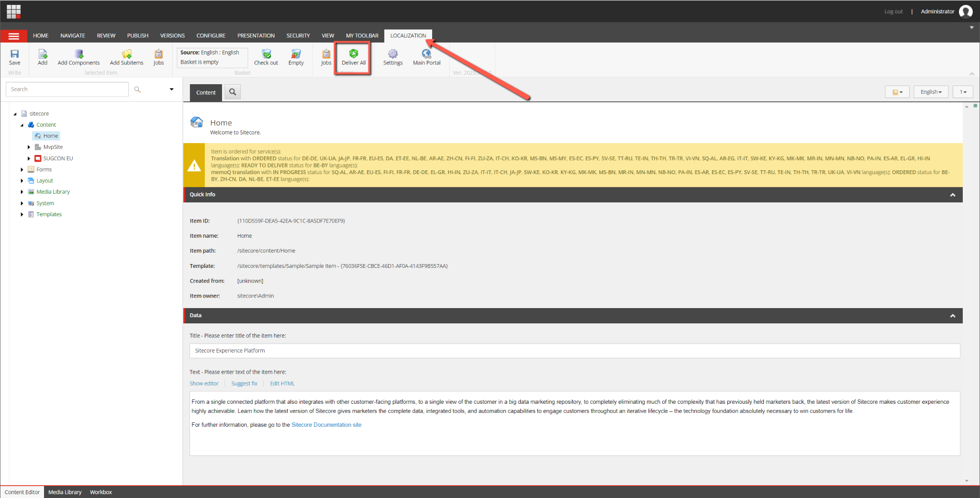The height and width of the screenshot is (498, 980).
Task: Click the tree Search input field
Action: tap(67, 89)
